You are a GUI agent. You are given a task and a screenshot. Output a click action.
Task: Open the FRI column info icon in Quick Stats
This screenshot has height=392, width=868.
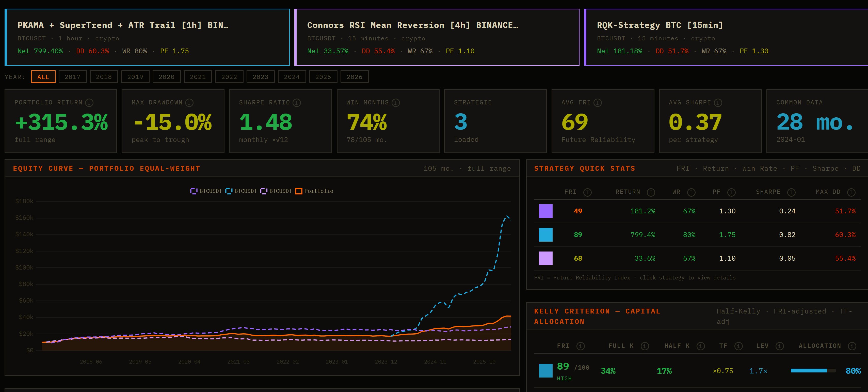587,192
